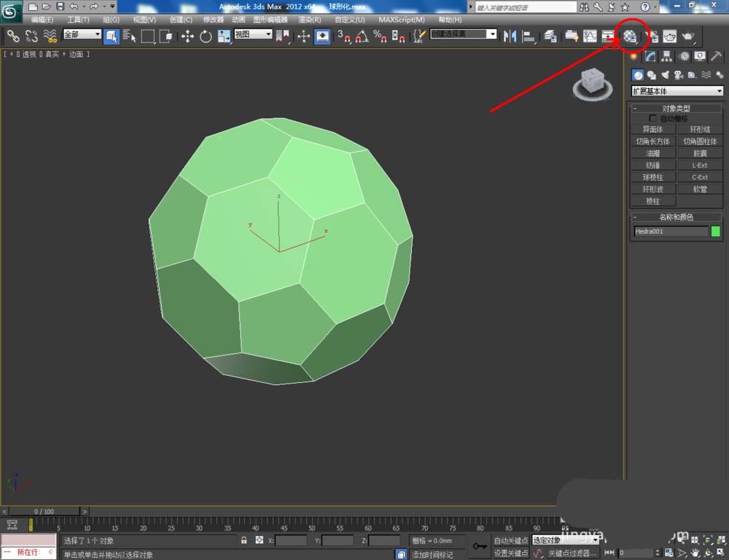729x560 pixels.
Task: Click the 切角长方体 object button
Action: (x=652, y=141)
